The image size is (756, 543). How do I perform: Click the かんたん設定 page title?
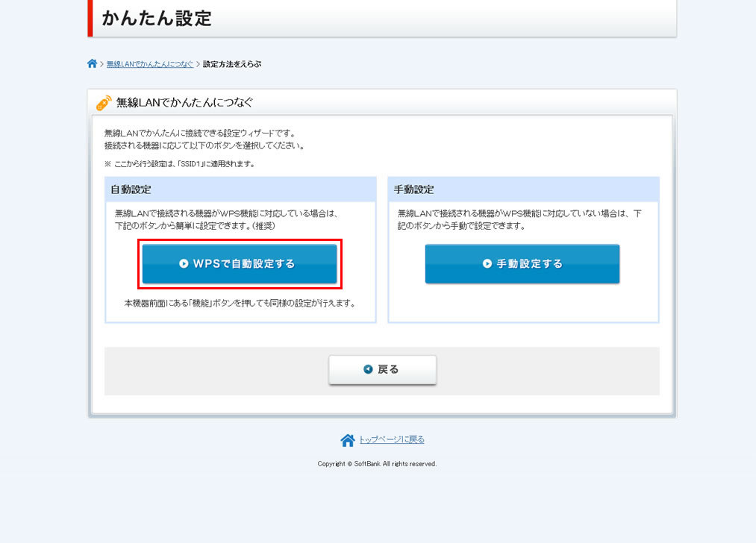[x=157, y=19]
